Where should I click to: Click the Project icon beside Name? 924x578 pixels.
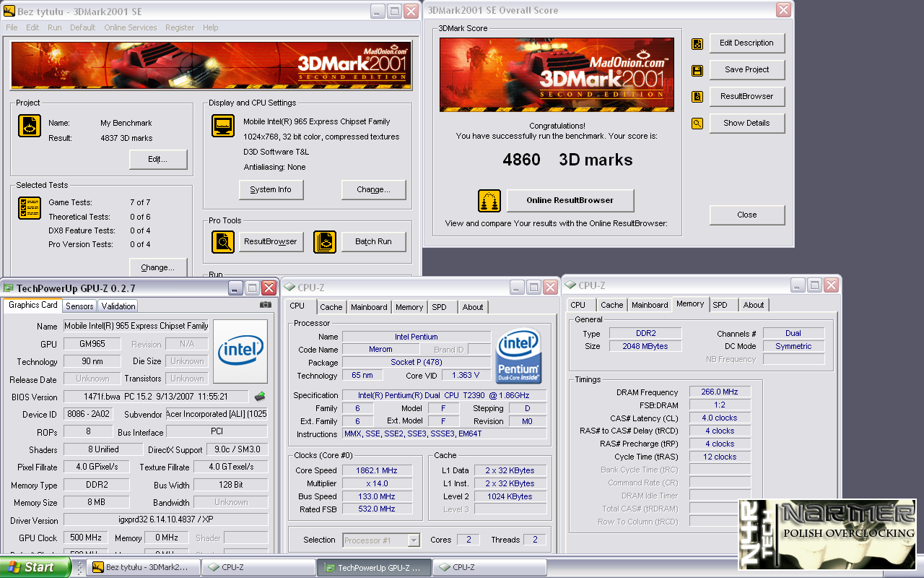(30, 126)
